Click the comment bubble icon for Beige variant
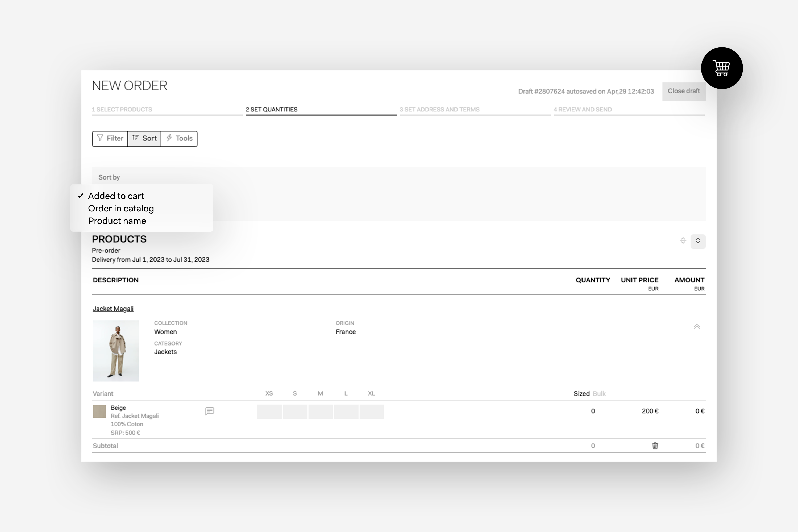The height and width of the screenshot is (532, 798). pos(210,411)
